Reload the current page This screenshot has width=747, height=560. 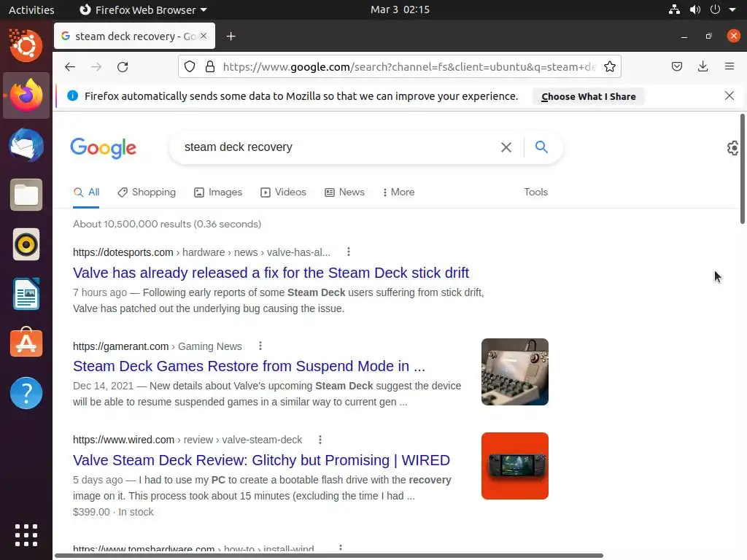click(x=123, y=66)
